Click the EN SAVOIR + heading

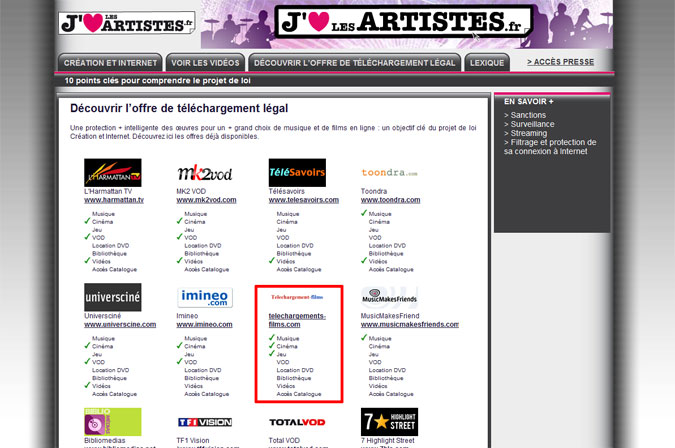point(529,102)
